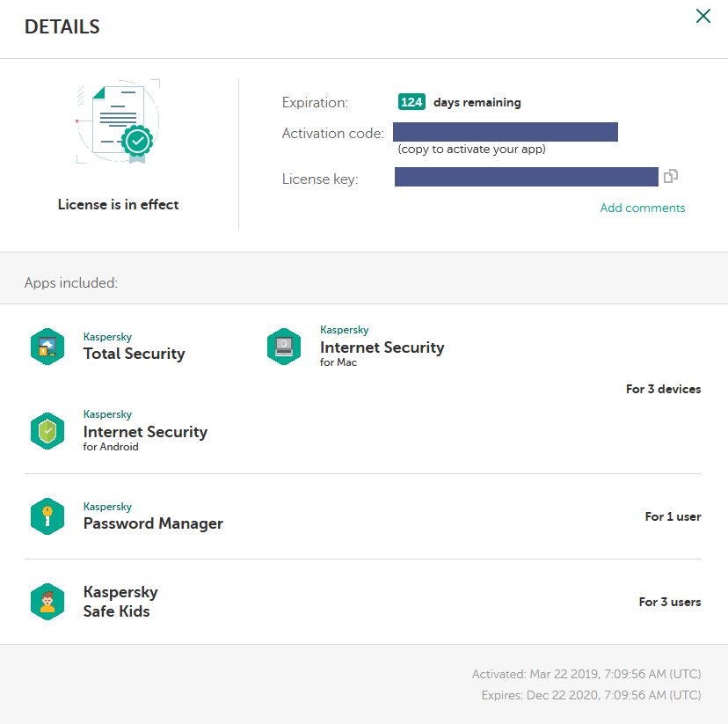The width and height of the screenshot is (728, 724).
Task: Close the Details dialog
Action: [x=703, y=16]
